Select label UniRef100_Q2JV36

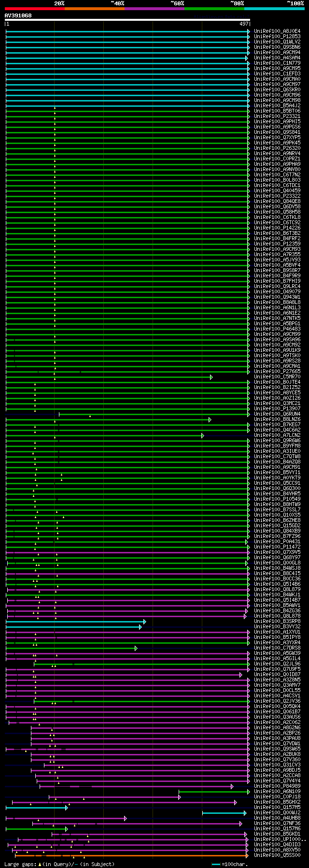tap(277, 701)
